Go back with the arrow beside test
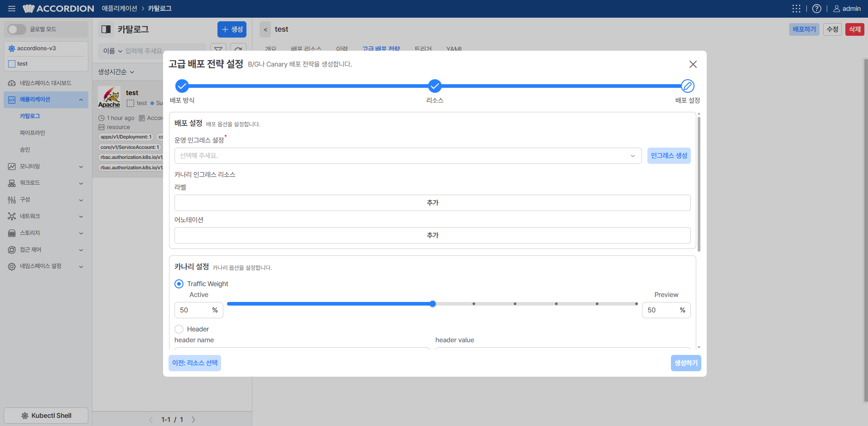868x426 pixels. click(265, 29)
